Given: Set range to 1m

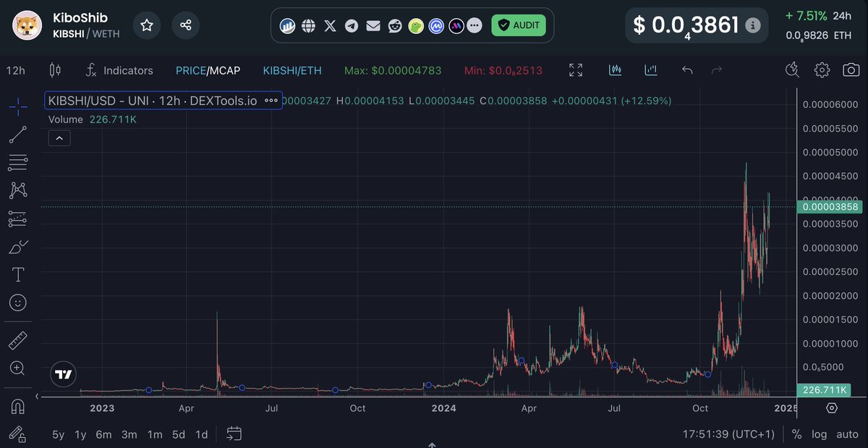Looking at the screenshot, I should pyautogui.click(x=155, y=434).
